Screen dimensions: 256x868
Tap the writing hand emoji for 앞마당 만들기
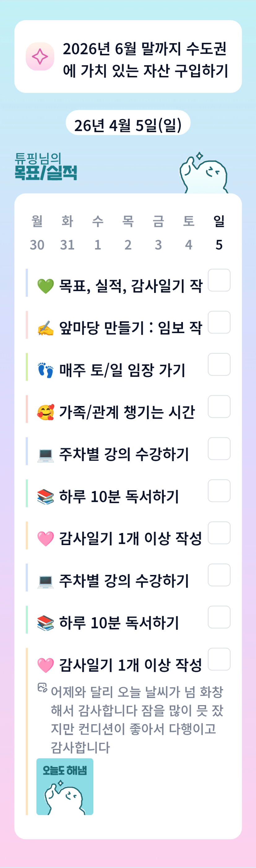[46, 329]
